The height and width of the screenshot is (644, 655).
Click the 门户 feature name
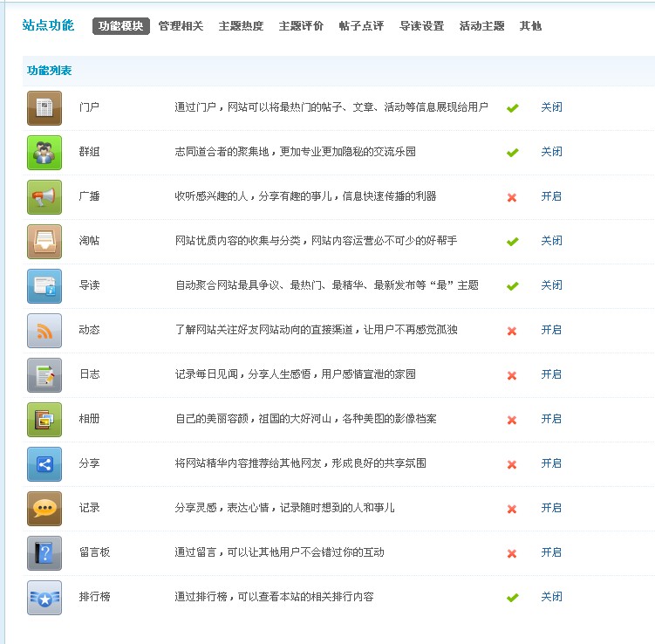click(89, 107)
